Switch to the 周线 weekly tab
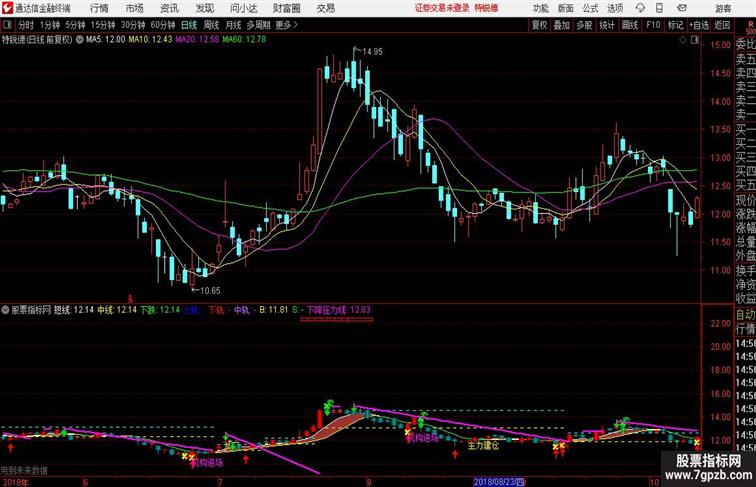 211,25
